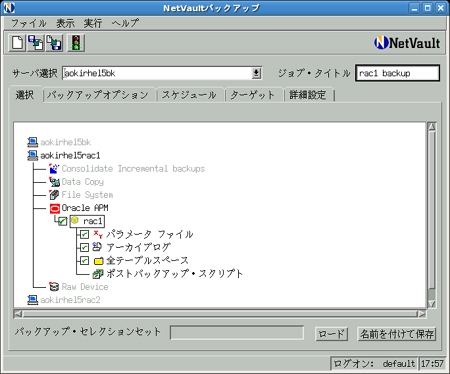
Task: Click the ロード button
Action: (x=331, y=334)
